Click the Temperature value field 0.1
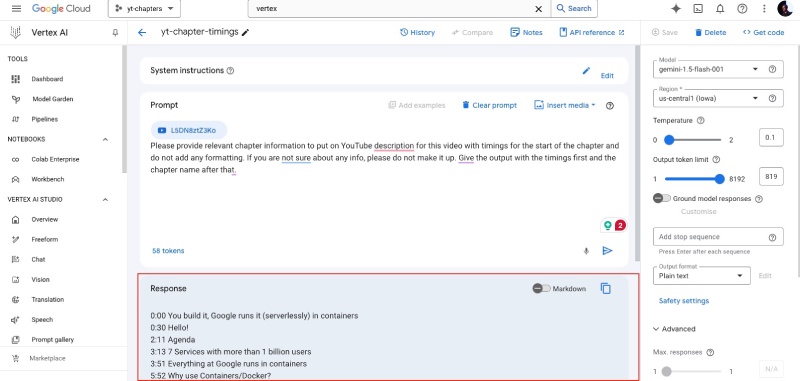Screen dimensions: 800x381 click(x=771, y=138)
